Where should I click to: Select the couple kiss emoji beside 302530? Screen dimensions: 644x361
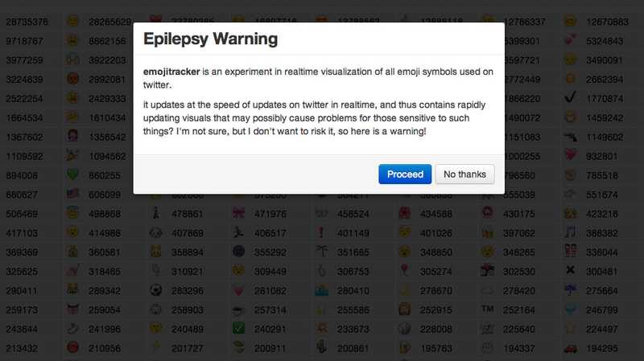(x=487, y=270)
